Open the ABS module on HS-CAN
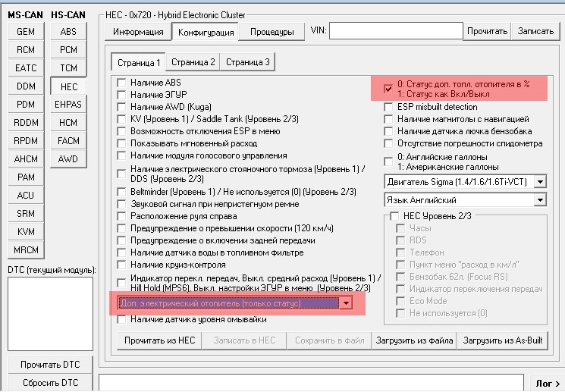 coord(68,31)
